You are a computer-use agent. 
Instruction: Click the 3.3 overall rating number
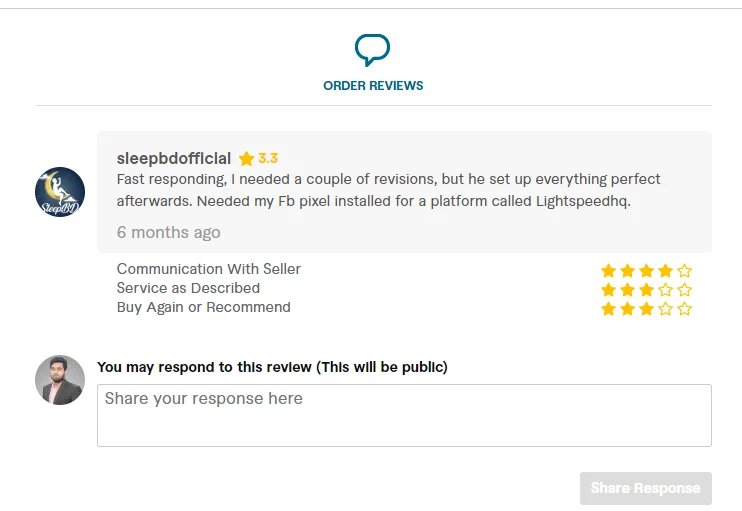(x=268, y=158)
